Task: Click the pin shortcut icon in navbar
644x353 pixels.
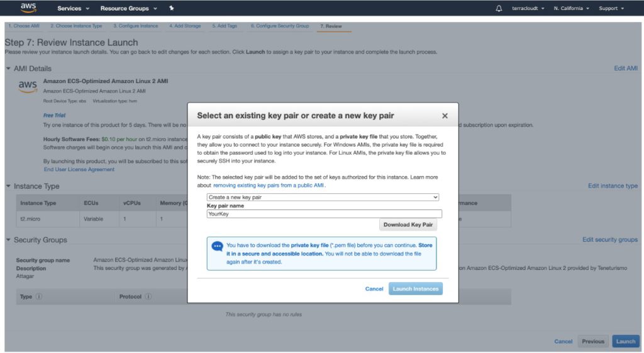Action: click(x=172, y=8)
